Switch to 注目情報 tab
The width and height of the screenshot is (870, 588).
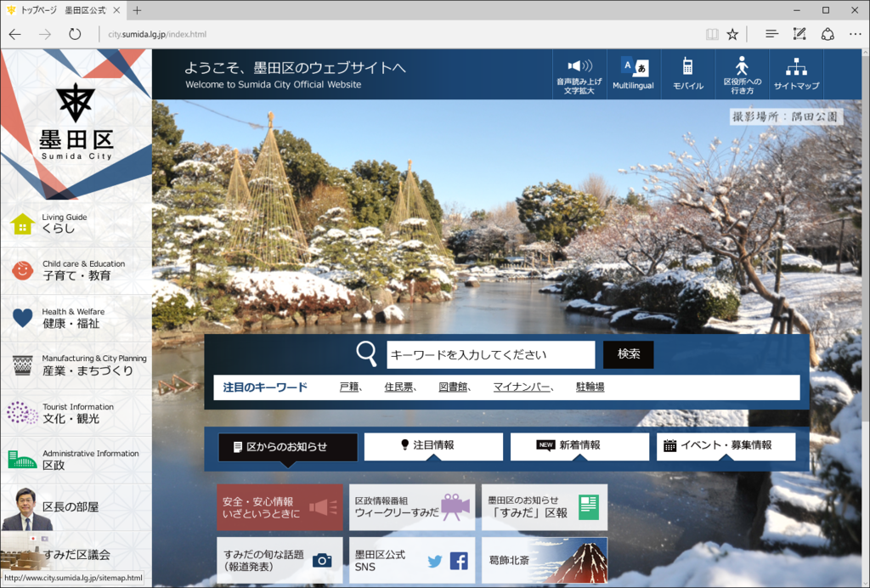(433, 446)
